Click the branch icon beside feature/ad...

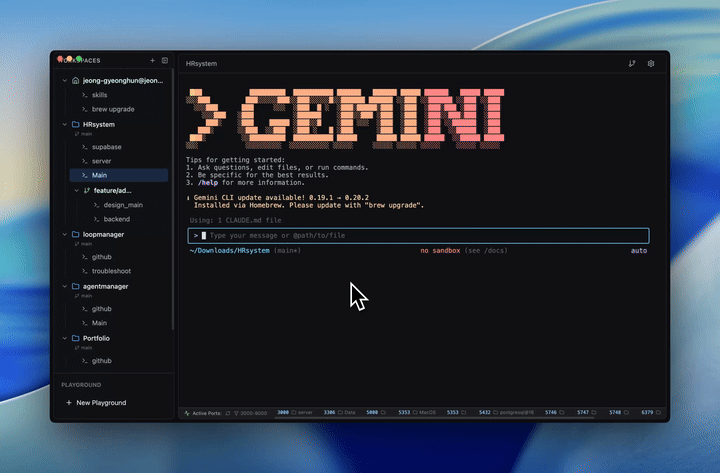pyautogui.click(x=87, y=191)
